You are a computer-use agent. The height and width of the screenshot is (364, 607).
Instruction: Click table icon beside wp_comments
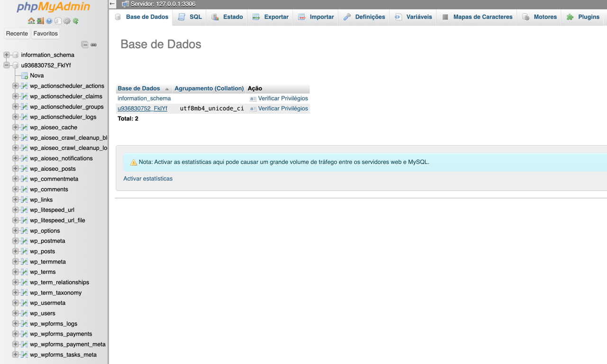(25, 190)
